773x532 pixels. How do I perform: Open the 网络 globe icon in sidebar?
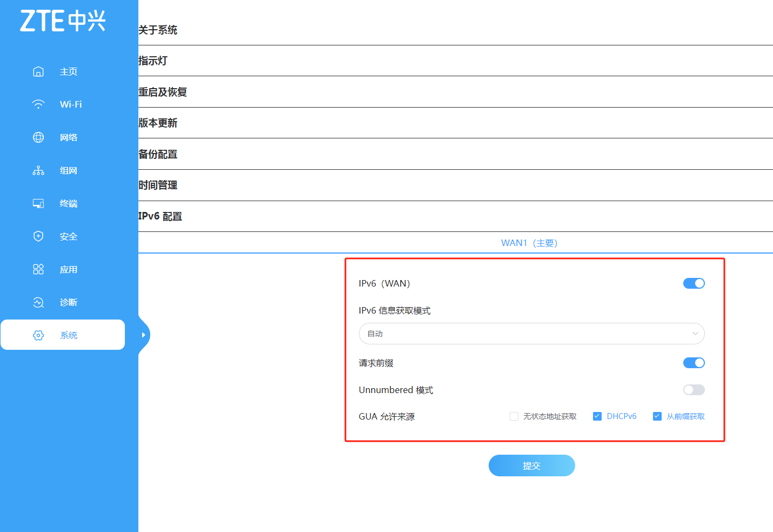coord(38,137)
